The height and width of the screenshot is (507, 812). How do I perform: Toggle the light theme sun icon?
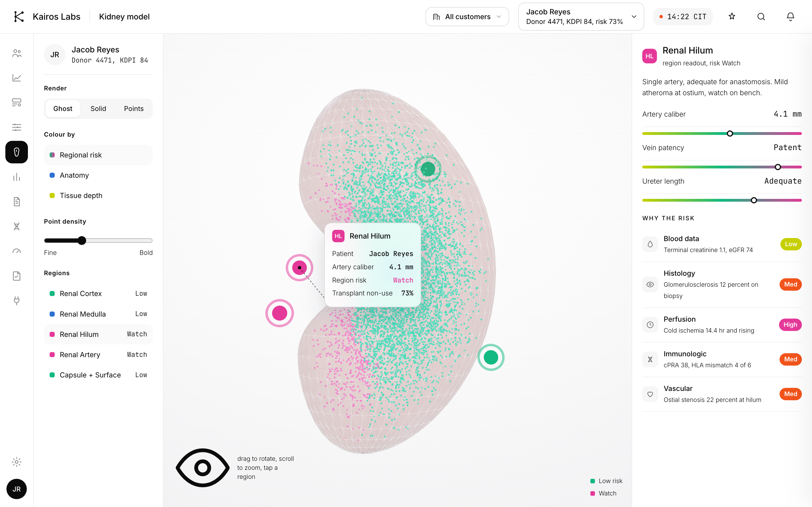pos(16,462)
